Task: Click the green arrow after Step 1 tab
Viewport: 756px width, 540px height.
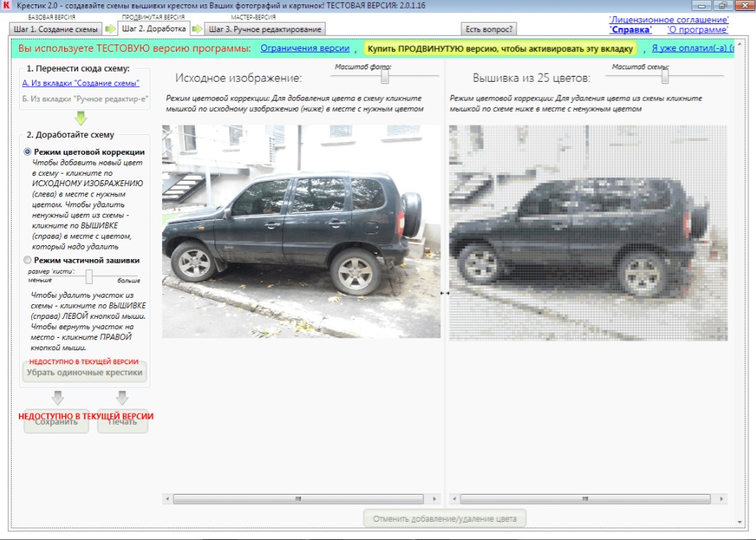Action: coord(110,29)
